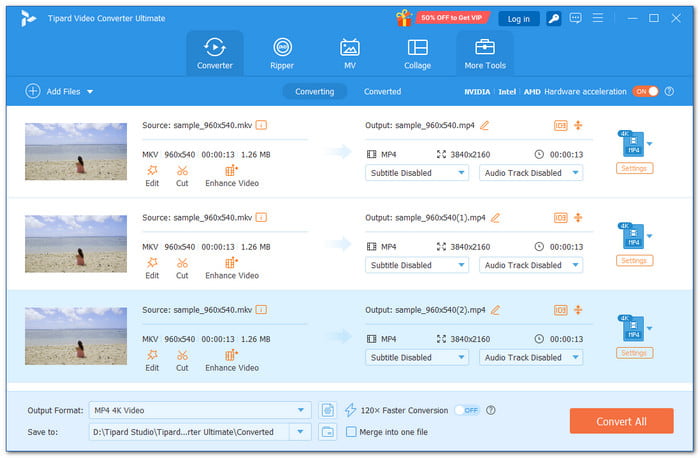Show source info for third file row
The height and width of the screenshot is (458, 700).
[x=261, y=310]
